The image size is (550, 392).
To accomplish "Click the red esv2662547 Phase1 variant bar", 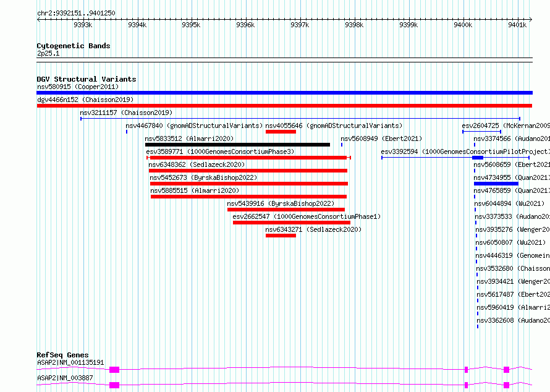I will [x=292, y=223].
